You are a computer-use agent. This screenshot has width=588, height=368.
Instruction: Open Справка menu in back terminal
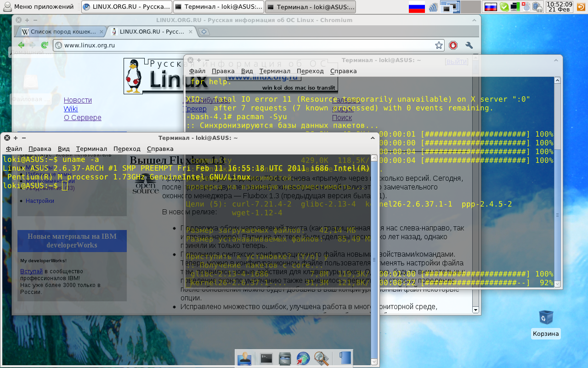(x=343, y=71)
